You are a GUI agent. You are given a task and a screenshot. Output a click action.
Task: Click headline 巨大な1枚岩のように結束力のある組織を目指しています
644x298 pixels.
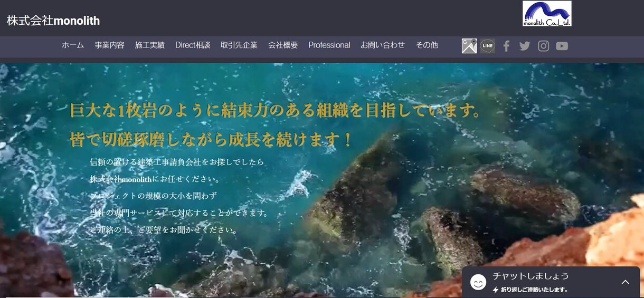point(275,111)
